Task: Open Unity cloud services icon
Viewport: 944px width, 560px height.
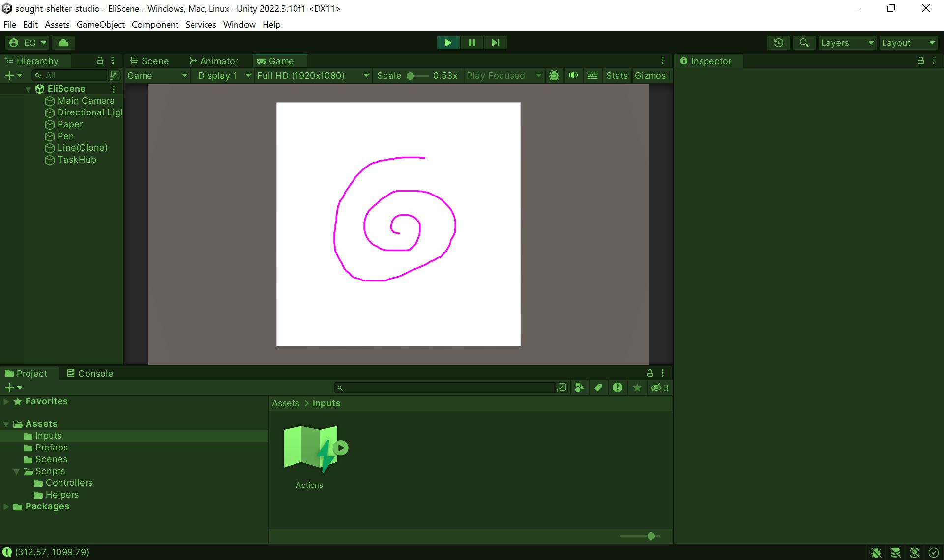Action: (x=63, y=43)
